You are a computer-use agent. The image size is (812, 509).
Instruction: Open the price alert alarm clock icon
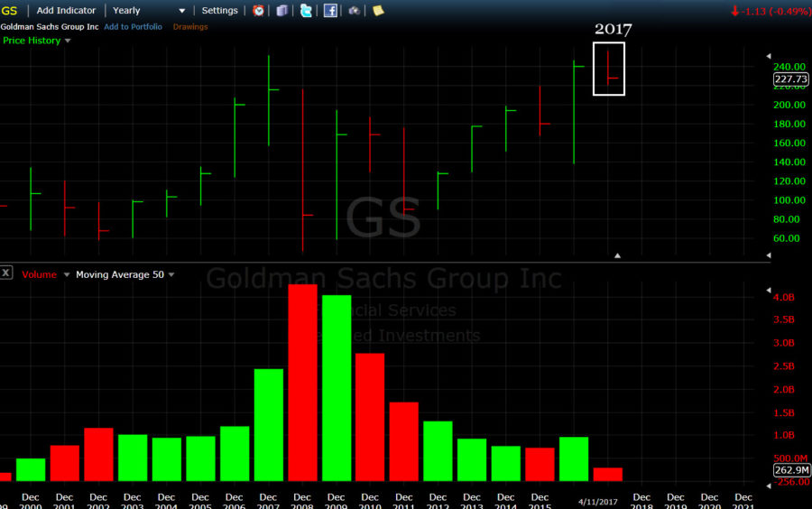(x=258, y=10)
